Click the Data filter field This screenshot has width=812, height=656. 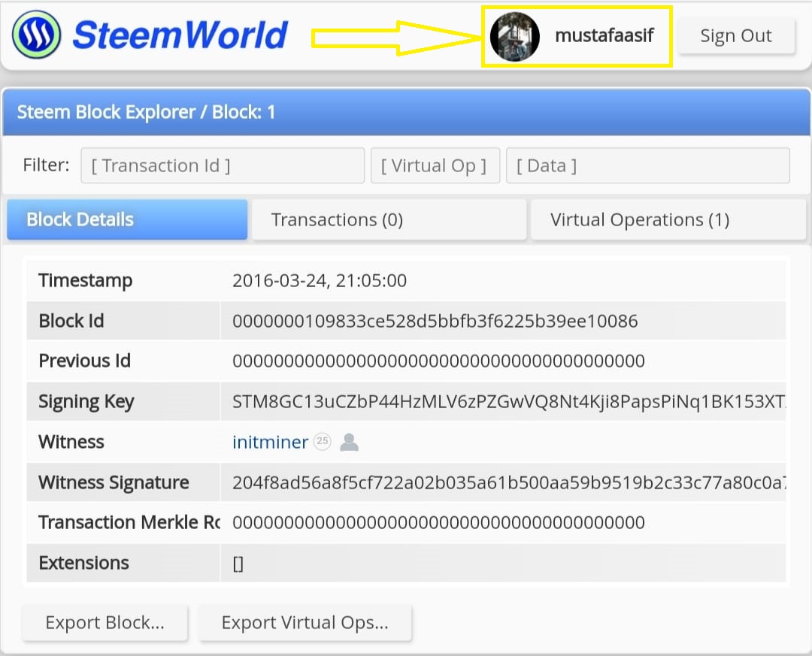tap(648, 165)
